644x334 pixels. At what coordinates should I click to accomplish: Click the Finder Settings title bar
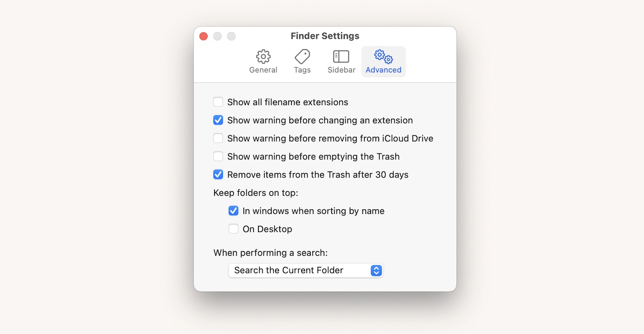coord(325,36)
